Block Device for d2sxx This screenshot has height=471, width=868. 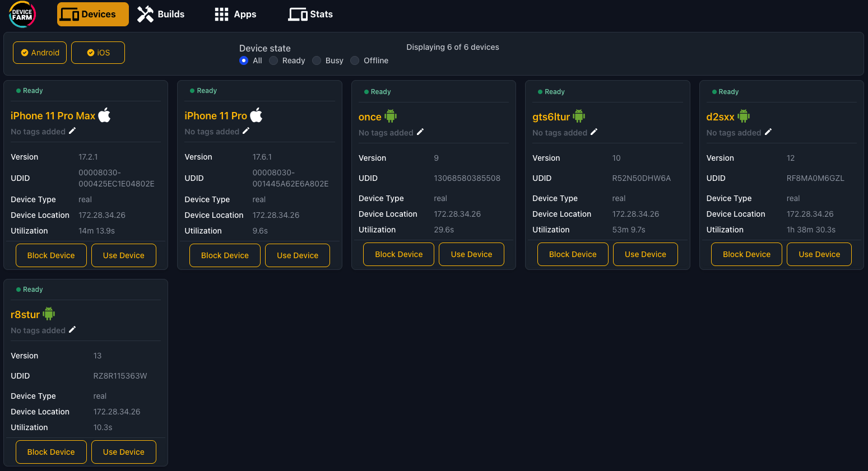(x=747, y=254)
